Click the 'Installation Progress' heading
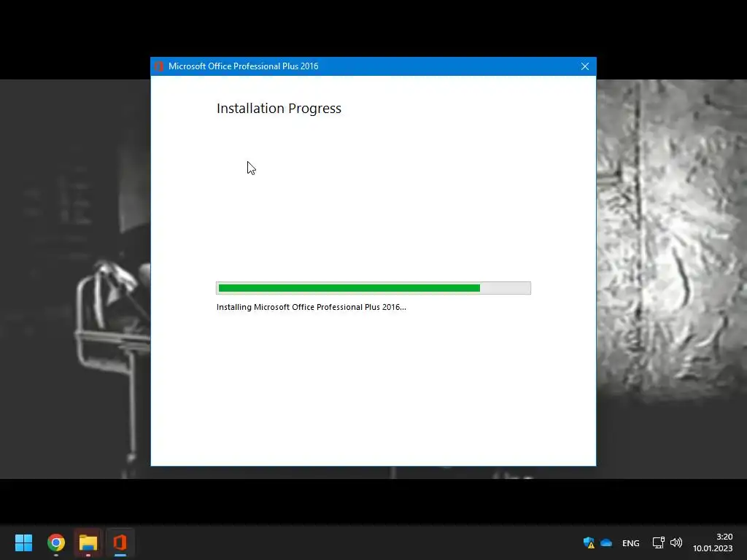Screen dimensions: 747x560 tap(279, 109)
